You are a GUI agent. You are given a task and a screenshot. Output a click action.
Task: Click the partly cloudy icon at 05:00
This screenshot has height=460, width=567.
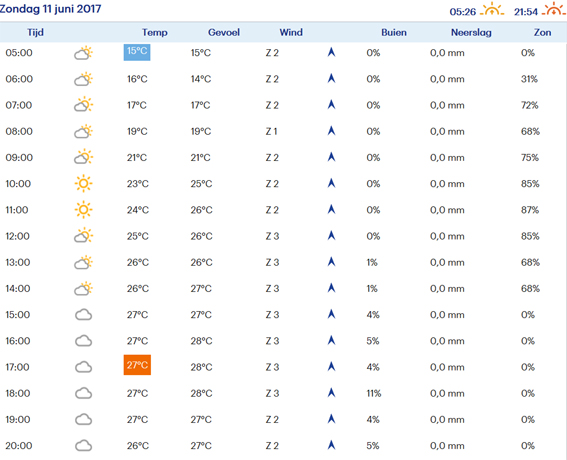[x=84, y=53]
